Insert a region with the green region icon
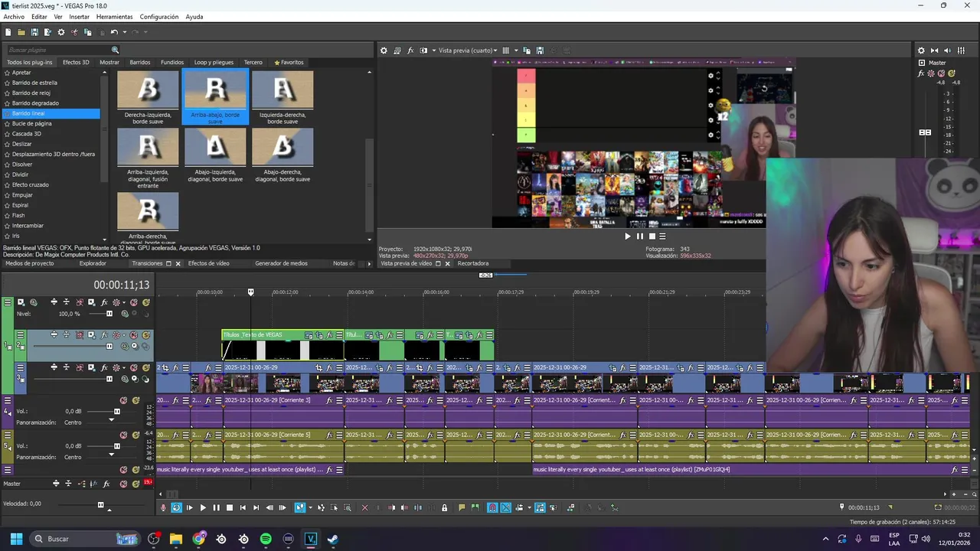The height and width of the screenshot is (551, 980). [475, 507]
